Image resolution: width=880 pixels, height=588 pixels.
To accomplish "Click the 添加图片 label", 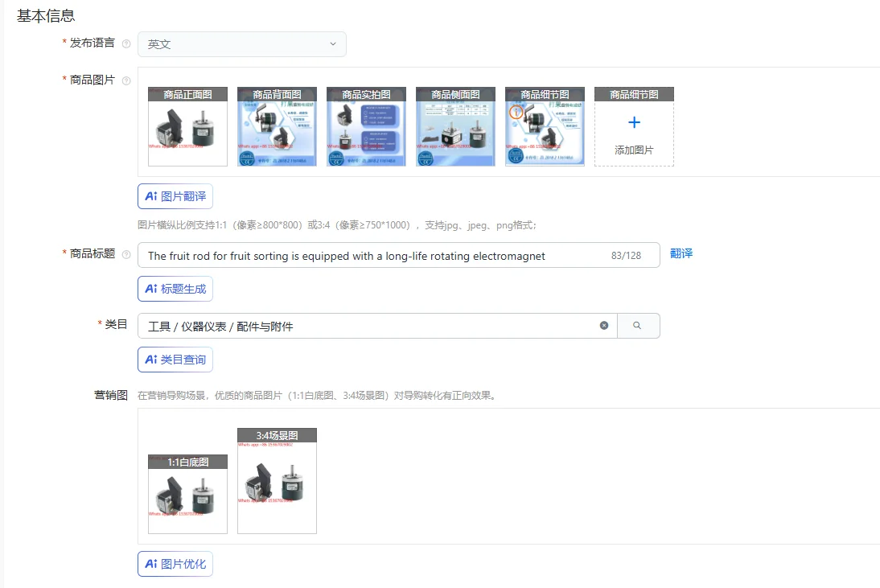I will 634,150.
